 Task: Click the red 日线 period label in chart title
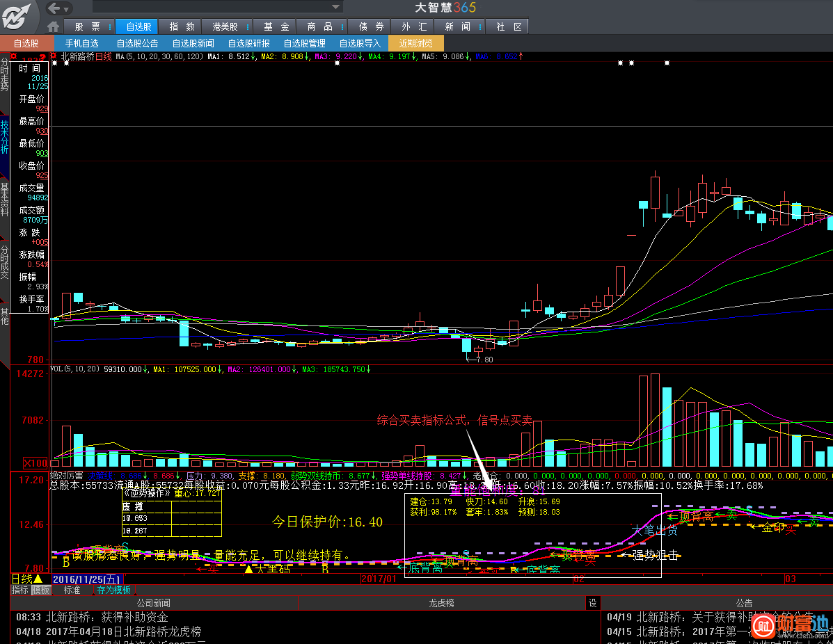[x=103, y=56]
